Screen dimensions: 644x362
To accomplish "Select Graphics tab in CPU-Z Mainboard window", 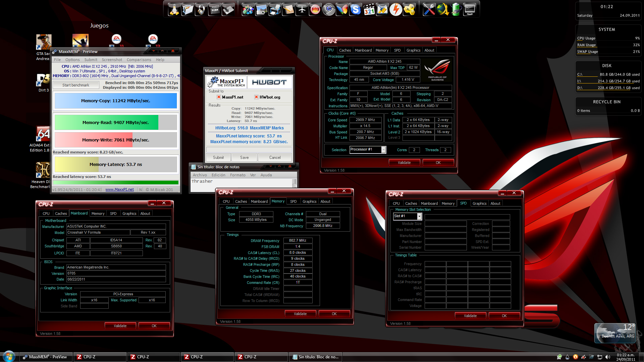I will pyautogui.click(x=129, y=214).
